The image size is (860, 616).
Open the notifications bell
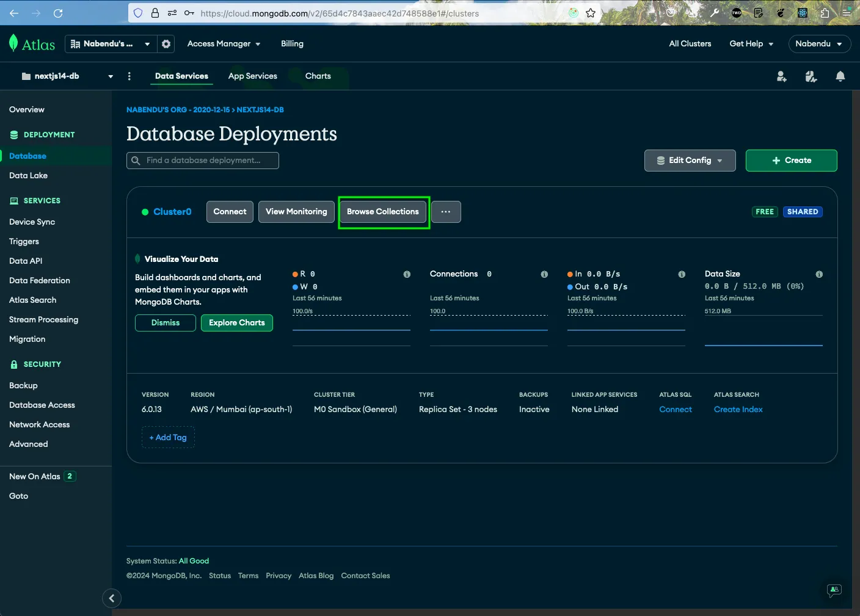[840, 76]
